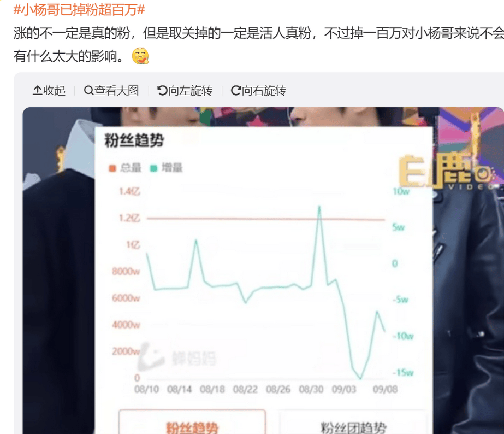The image size is (504, 434).
Task: Click the 向右旋转 rotate-right icon
Action: click(236, 91)
